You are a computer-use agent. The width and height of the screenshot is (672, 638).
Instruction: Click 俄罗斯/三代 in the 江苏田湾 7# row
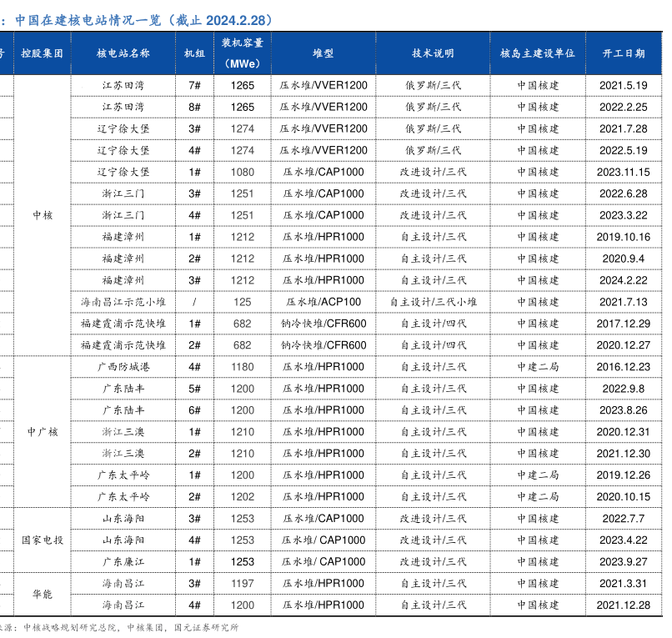[434, 85]
